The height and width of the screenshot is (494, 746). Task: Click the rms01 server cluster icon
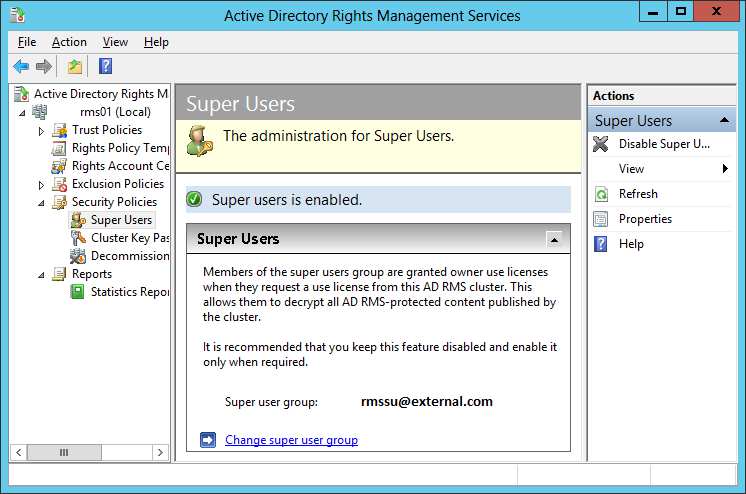click(39, 112)
